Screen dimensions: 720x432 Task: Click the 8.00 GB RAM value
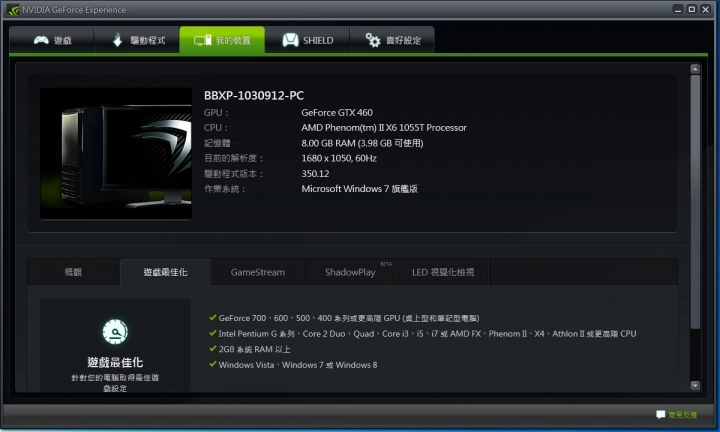click(362, 143)
